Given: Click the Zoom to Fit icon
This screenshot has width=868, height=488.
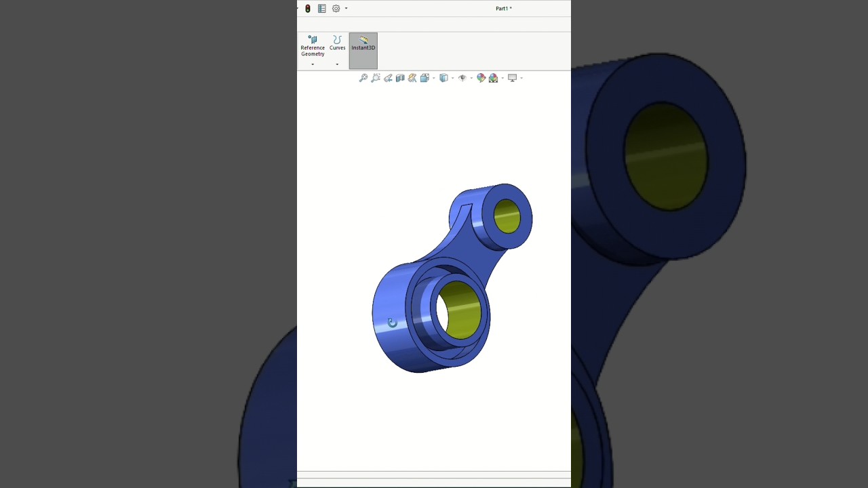Looking at the screenshot, I should pyautogui.click(x=363, y=78).
